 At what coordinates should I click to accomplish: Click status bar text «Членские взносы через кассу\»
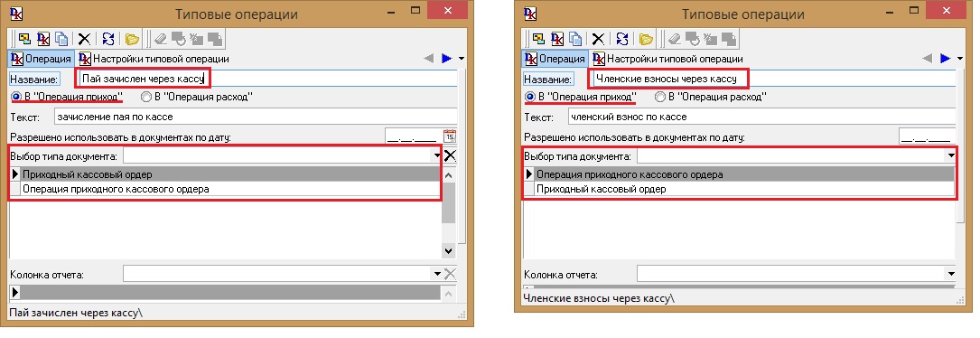point(599,298)
